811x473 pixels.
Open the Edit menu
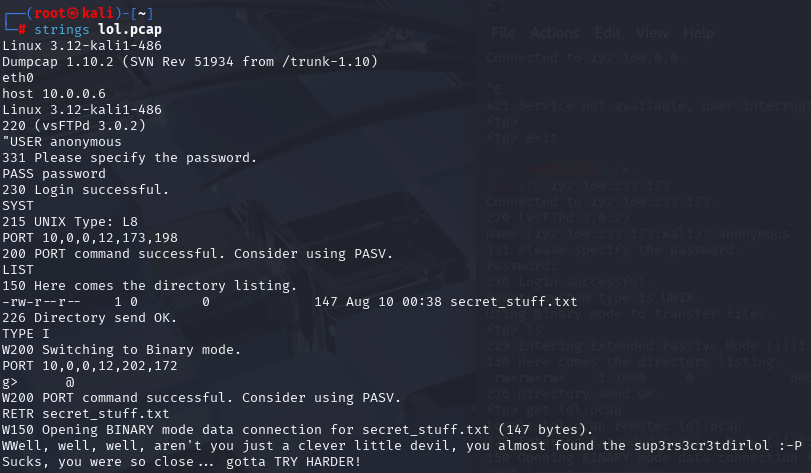tap(607, 33)
